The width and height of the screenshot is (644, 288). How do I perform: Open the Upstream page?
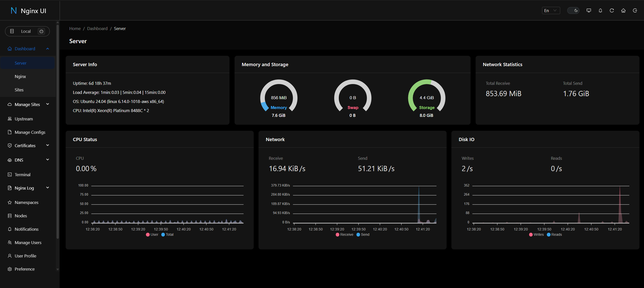pyautogui.click(x=28, y=119)
